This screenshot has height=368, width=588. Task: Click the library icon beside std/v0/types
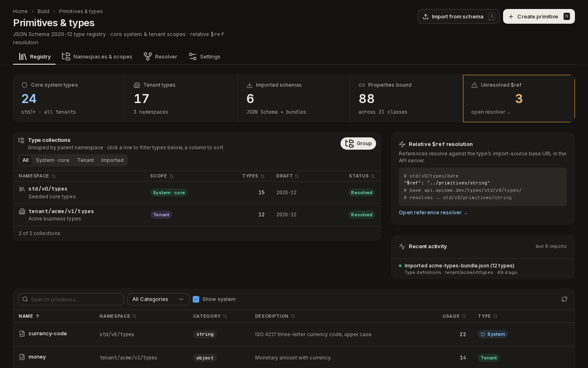(x=22, y=189)
